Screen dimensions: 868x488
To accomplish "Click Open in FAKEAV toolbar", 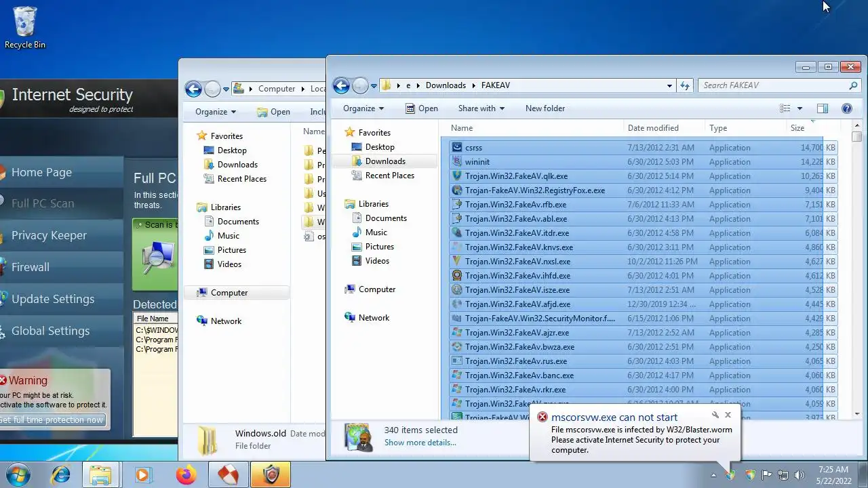I will pyautogui.click(x=421, y=108).
